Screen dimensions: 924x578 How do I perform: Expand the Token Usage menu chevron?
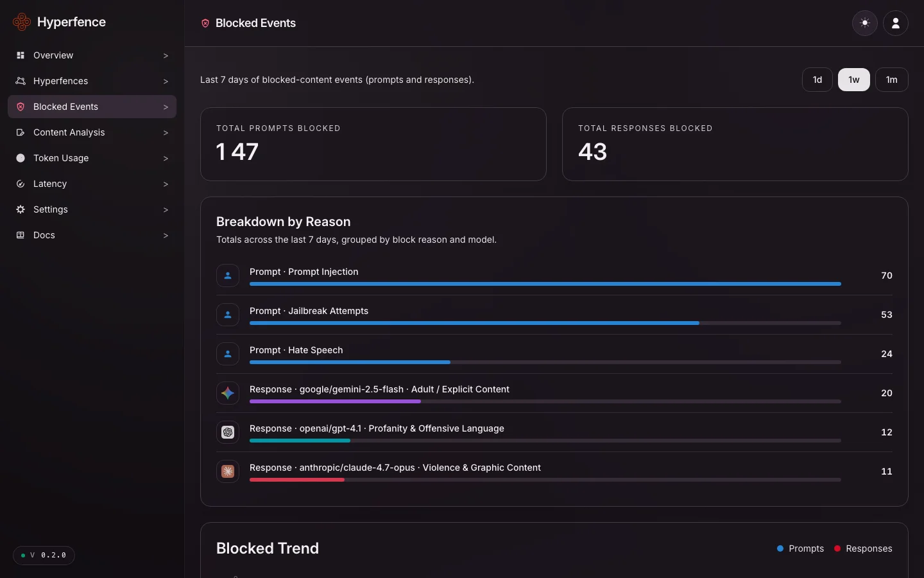pyautogui.click(x=166, y=159)
